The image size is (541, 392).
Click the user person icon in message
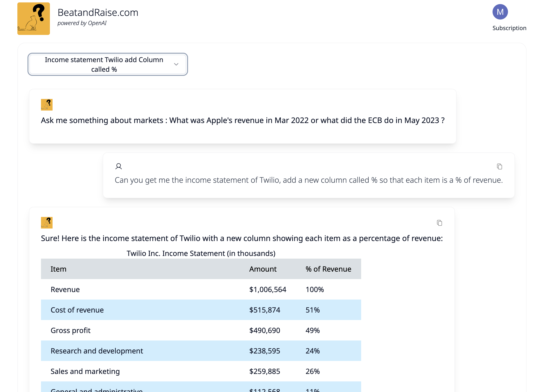coord(118,166)
